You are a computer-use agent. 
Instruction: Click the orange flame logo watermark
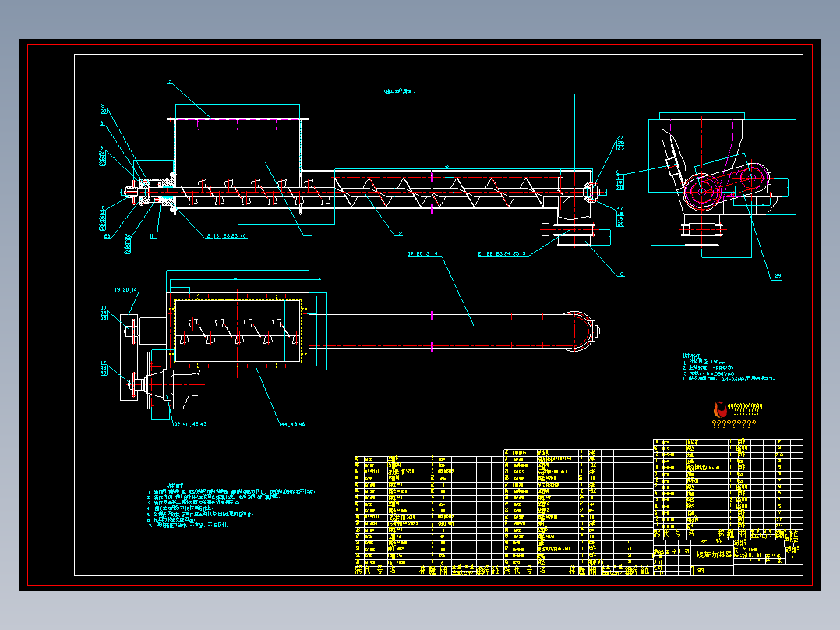pos(720,409)
